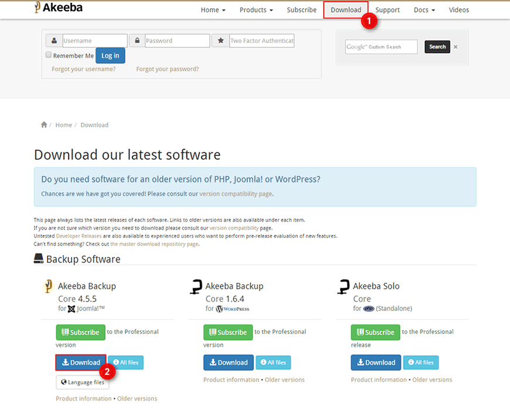The height and width of the screenshot is (420, 510).
Task: Open Product information for Akeeba Solo
Action: click(379, 380)
